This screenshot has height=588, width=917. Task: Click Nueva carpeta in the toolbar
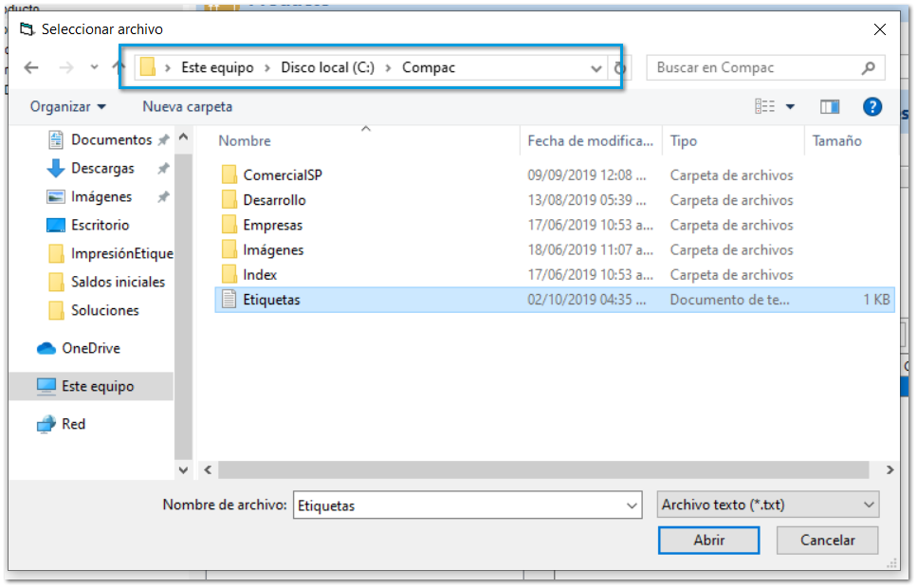click(187, 106)
